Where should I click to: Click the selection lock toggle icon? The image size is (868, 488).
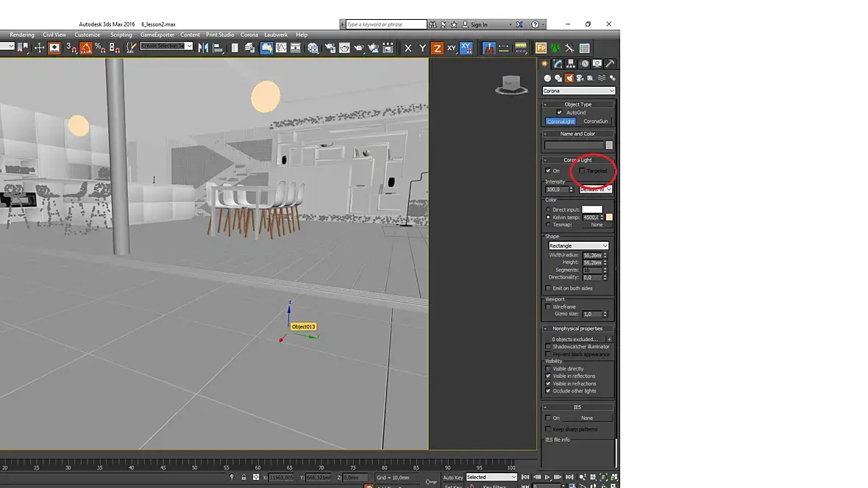point(243,477)
